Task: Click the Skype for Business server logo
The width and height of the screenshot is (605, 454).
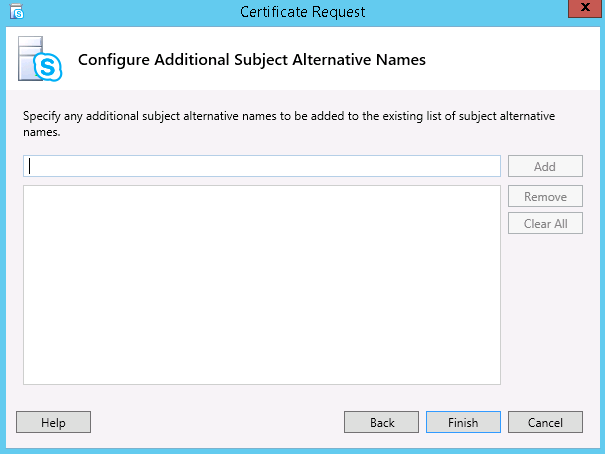Action: (40, 59)
